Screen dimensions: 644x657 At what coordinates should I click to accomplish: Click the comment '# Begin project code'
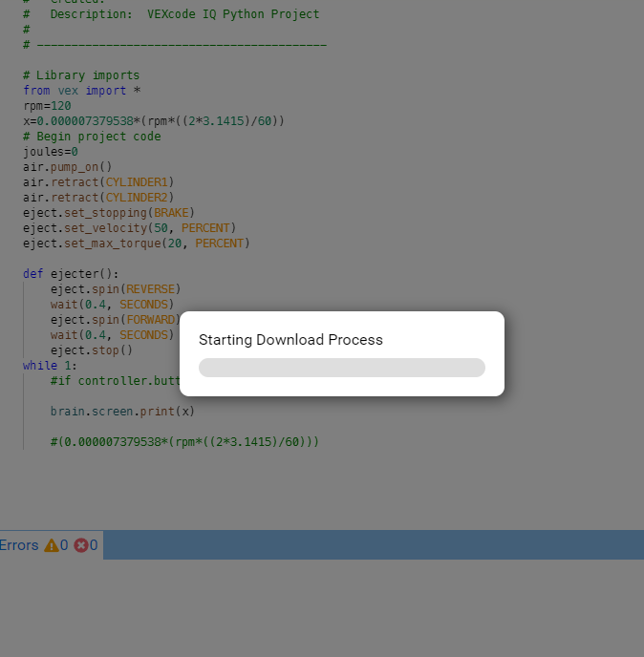92,137
